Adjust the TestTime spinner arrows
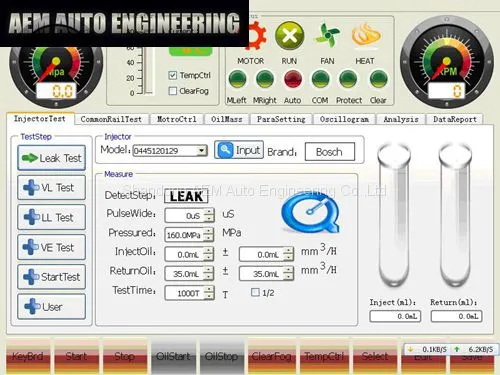The height and width of the screenshot is (375, 500). [x=209, y=293]
